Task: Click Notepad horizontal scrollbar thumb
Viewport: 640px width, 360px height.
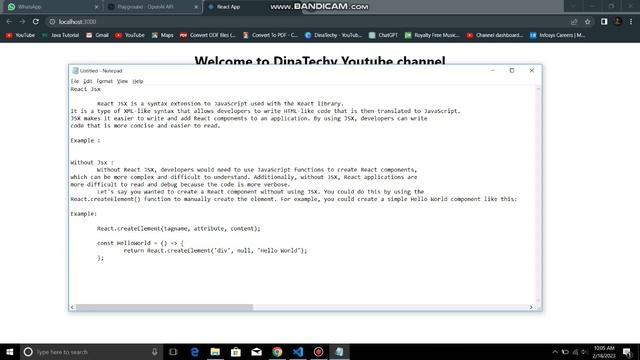Action: [164, 307]
